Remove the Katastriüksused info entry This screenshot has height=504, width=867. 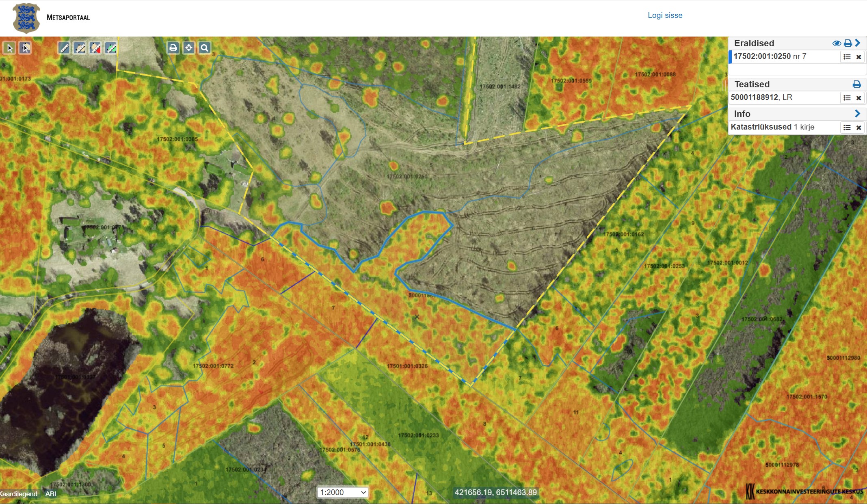858,128
